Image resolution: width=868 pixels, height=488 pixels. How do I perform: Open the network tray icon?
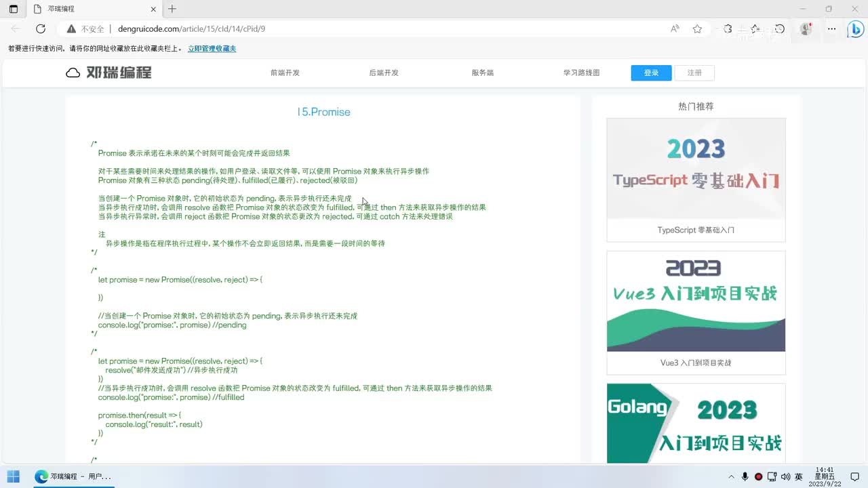(772, 476)
